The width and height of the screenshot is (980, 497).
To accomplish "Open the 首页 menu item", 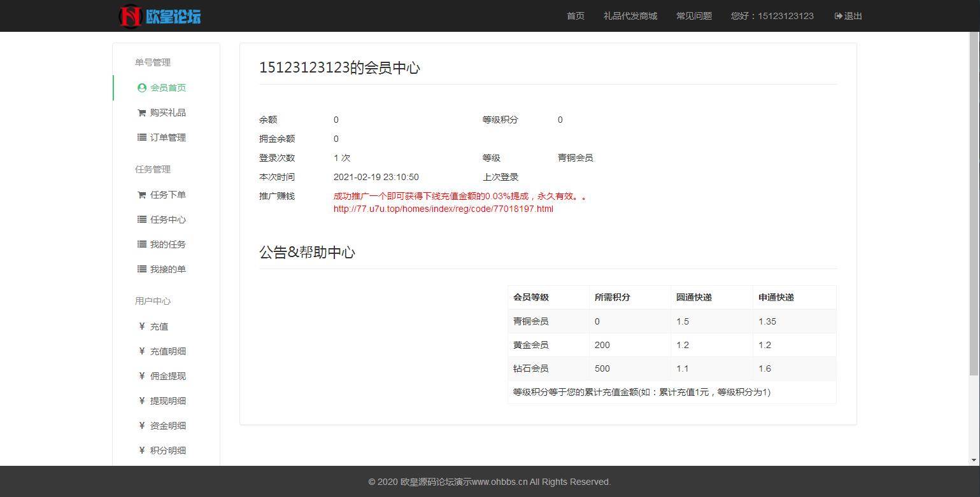I will 575,16.
